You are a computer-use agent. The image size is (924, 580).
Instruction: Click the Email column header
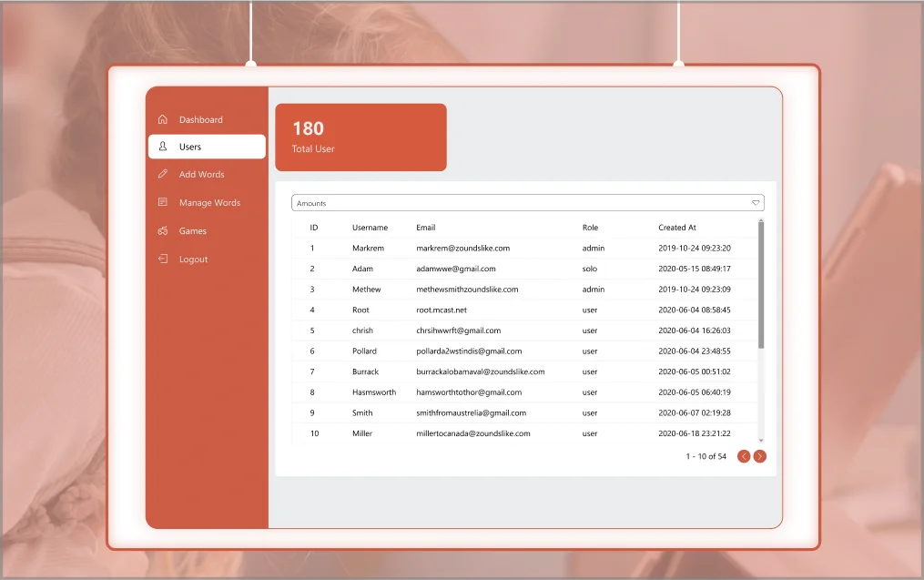click(x=426, y=228)
